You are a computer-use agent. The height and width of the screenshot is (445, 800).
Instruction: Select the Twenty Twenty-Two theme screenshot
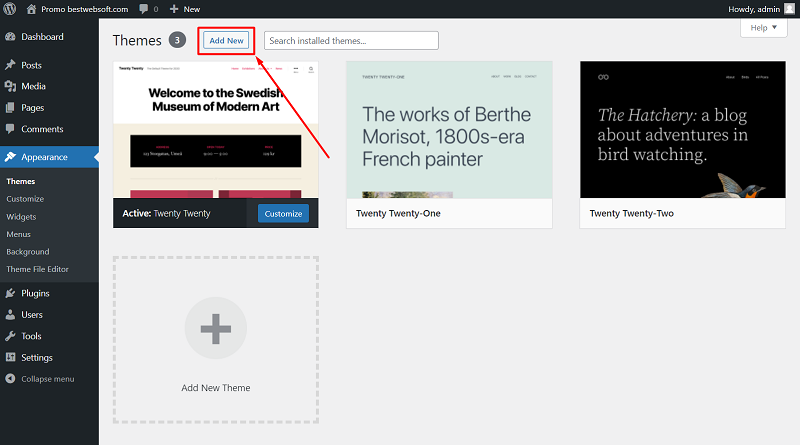coord(683,130)
